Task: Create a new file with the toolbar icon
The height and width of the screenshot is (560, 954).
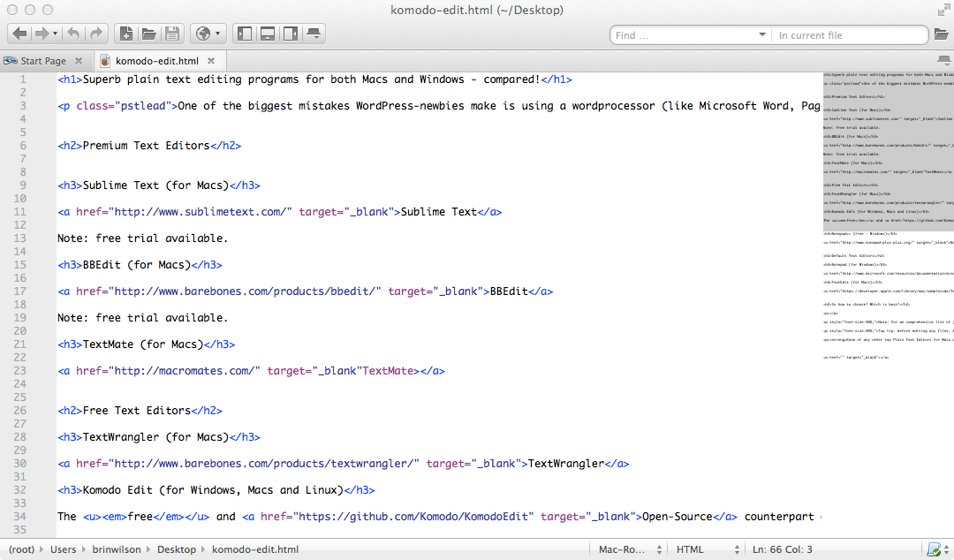Action: 126,34
